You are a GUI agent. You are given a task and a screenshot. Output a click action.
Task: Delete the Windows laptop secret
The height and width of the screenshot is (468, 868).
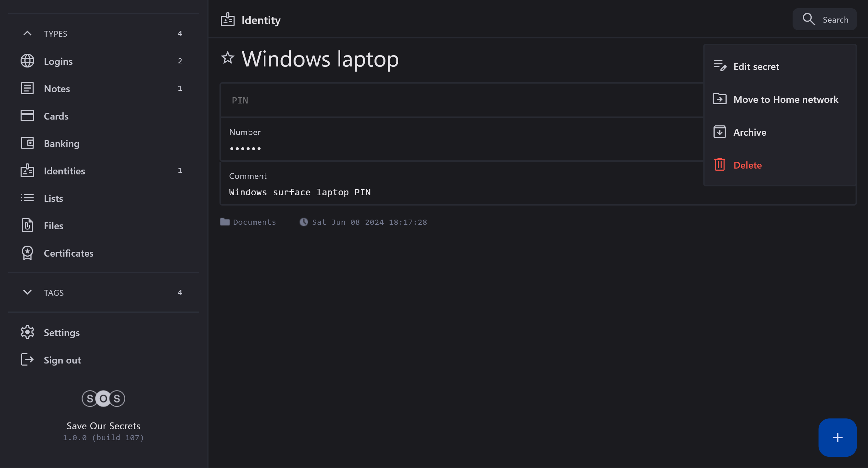(747, 165)
